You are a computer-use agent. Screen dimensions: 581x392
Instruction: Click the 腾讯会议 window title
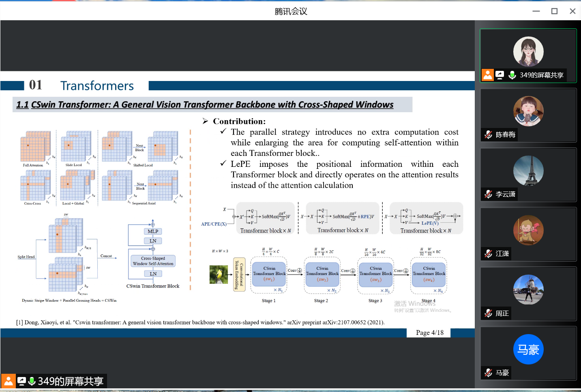tap(291, 11)
